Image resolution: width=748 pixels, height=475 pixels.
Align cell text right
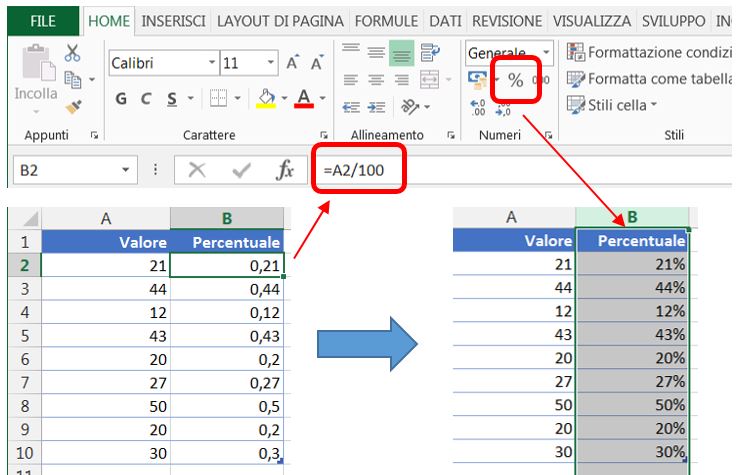point(402,80)
